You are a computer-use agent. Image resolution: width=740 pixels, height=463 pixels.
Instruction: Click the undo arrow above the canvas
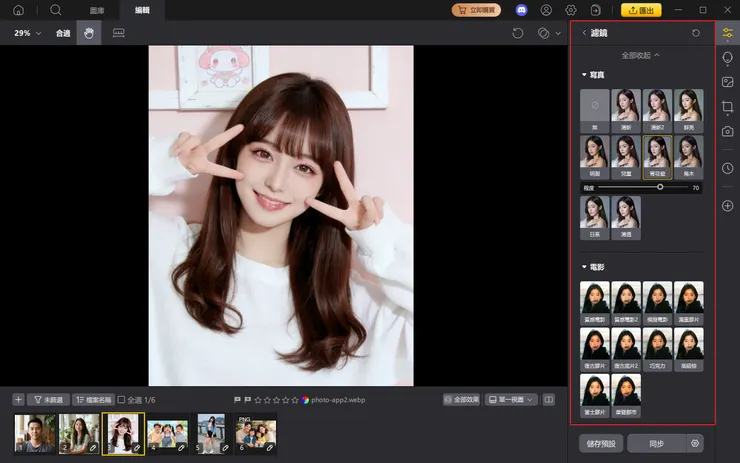518,33
